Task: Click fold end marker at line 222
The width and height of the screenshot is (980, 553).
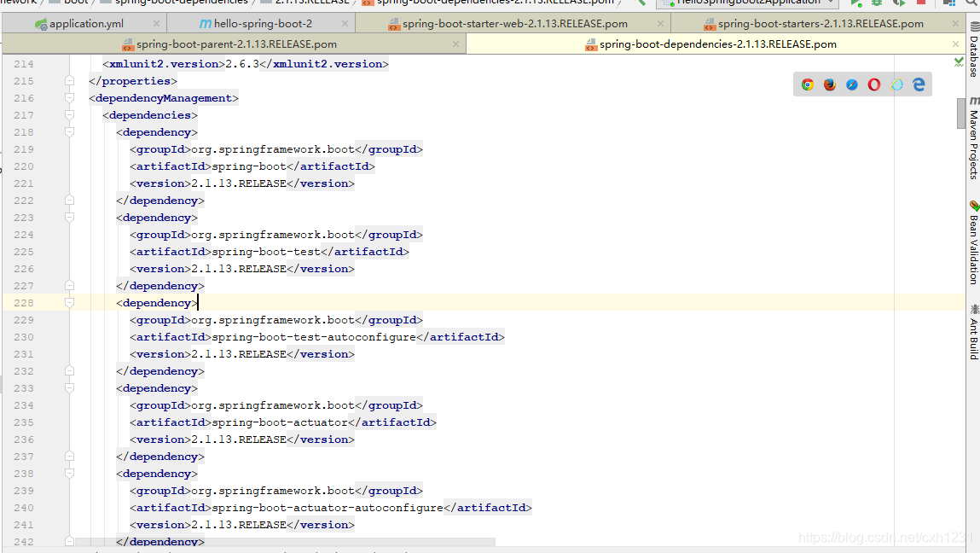Action: (69, 201)
